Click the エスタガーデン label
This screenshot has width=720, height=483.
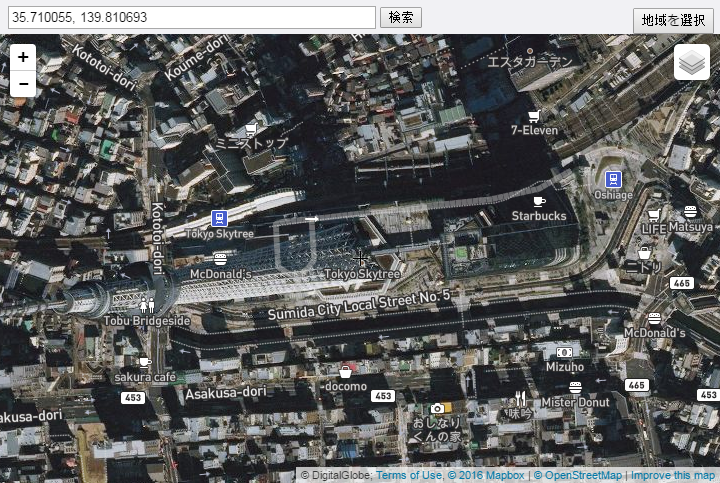pyautogui.click(x=530, y=62)
